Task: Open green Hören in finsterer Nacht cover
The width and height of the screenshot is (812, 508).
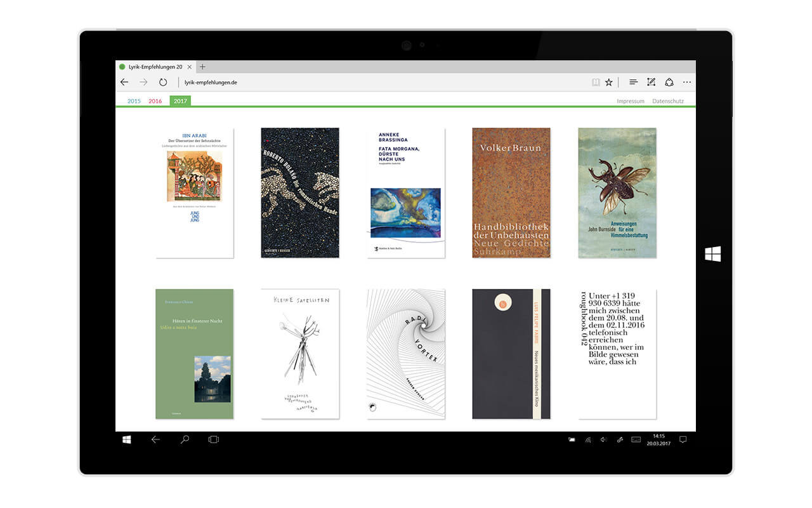Action: (x=195, y=354)
